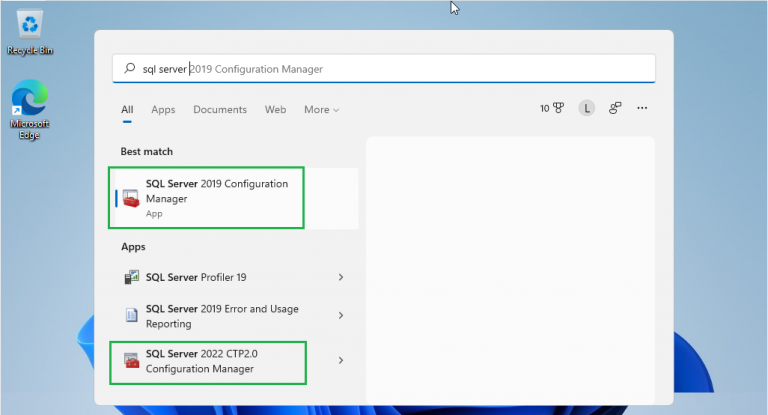Switch to the Documents search tab
This screenshot has width=768, height=415.
click(x=220, y=110)
